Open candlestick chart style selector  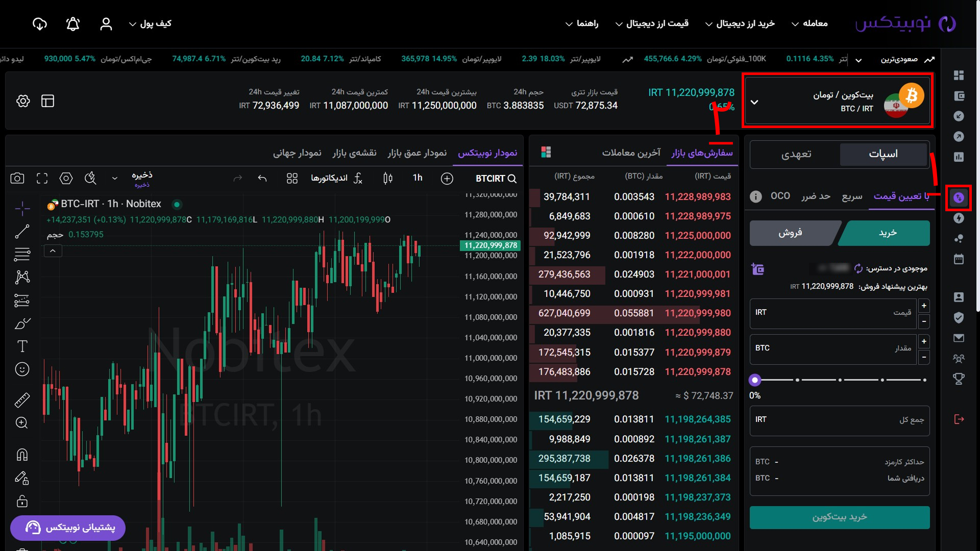388,178
